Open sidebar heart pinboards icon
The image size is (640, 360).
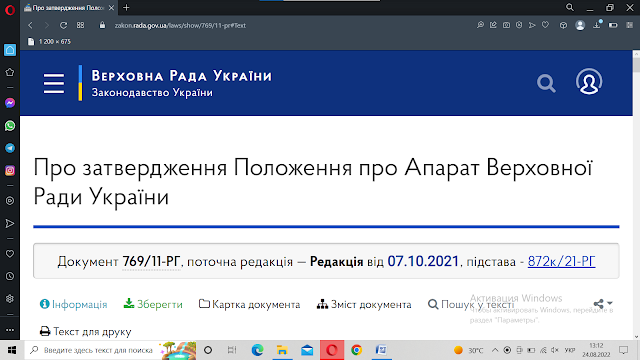(x=10, y=254)
